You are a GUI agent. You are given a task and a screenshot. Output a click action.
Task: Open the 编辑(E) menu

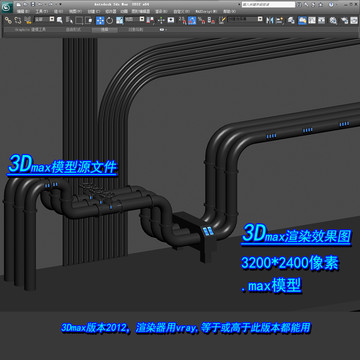pos(23,12)
